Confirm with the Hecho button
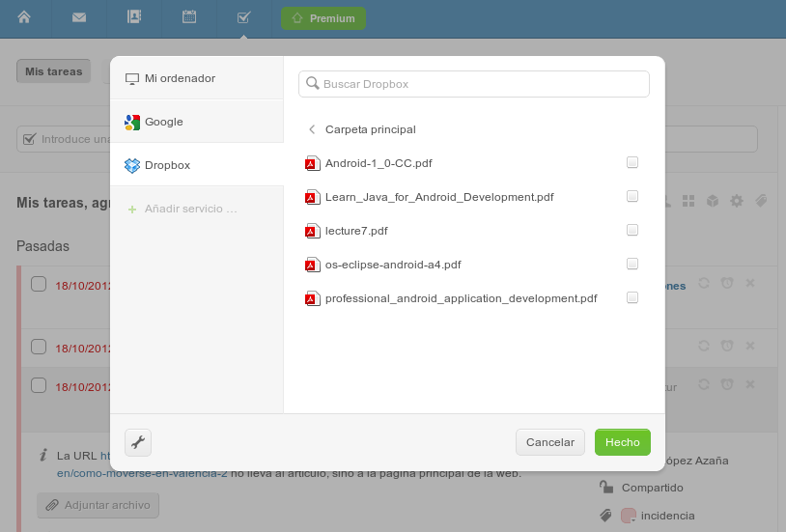The image size is (786, 532). click(623, 442)
